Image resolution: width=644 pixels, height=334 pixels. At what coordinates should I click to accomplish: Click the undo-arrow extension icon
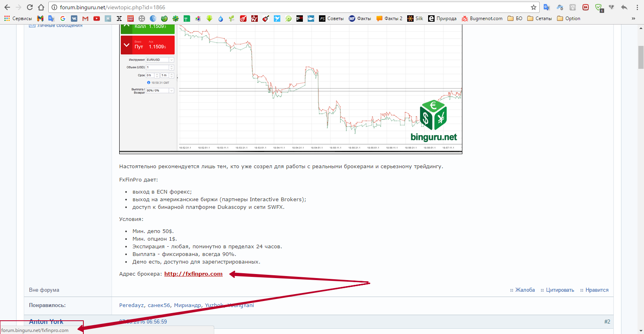(624, 7)
